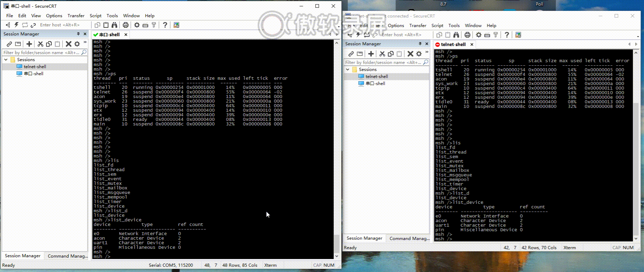Click SecureFX picture icon in telnet window toolbar
The width and height of the screenshot is (644, 272).
[518, 35]
